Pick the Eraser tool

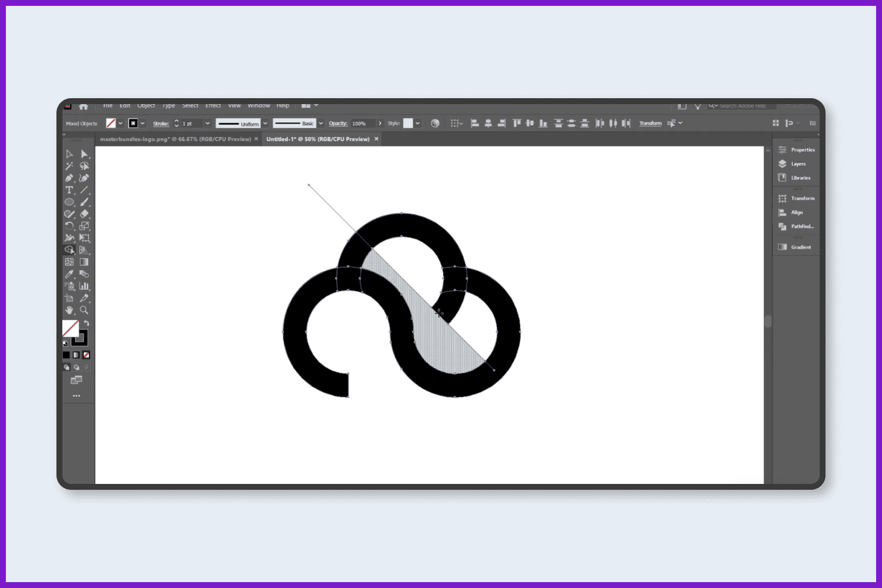(x=85, y=214)
